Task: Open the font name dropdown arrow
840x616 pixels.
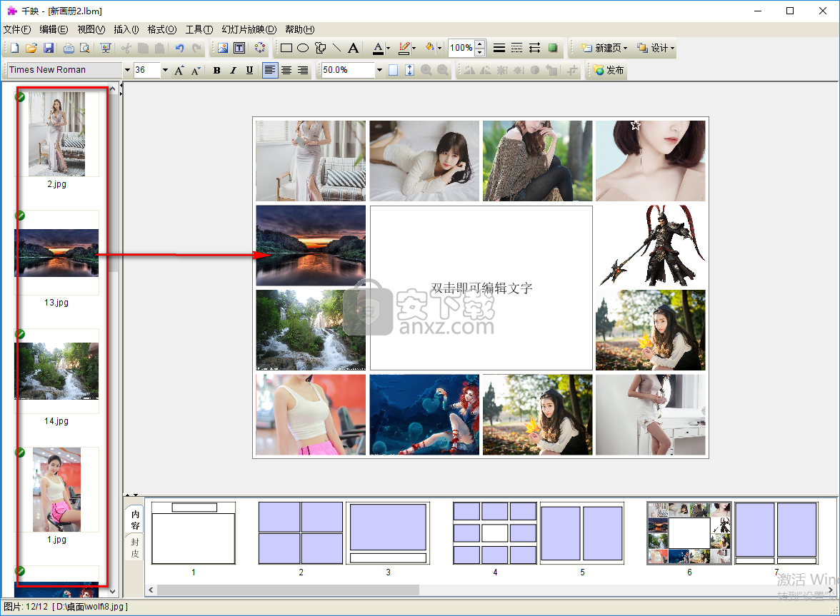Action: pyautogui.click(x=127, y=70)
